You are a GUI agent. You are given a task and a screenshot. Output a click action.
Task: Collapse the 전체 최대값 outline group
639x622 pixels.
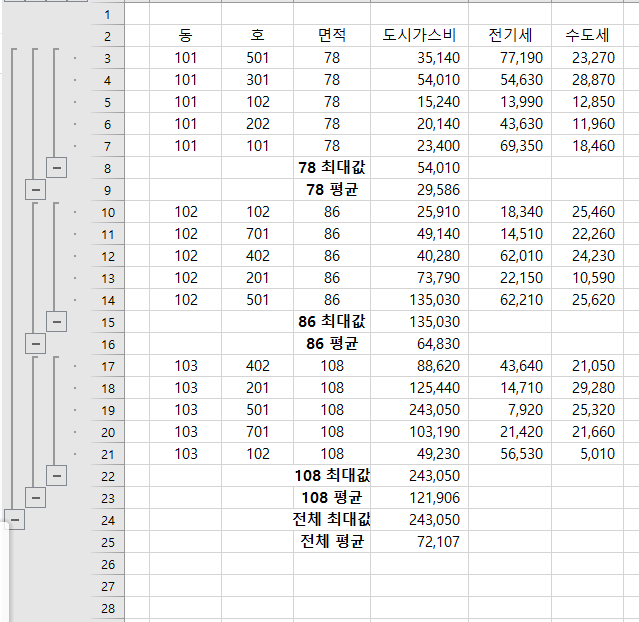coord(14,520)
